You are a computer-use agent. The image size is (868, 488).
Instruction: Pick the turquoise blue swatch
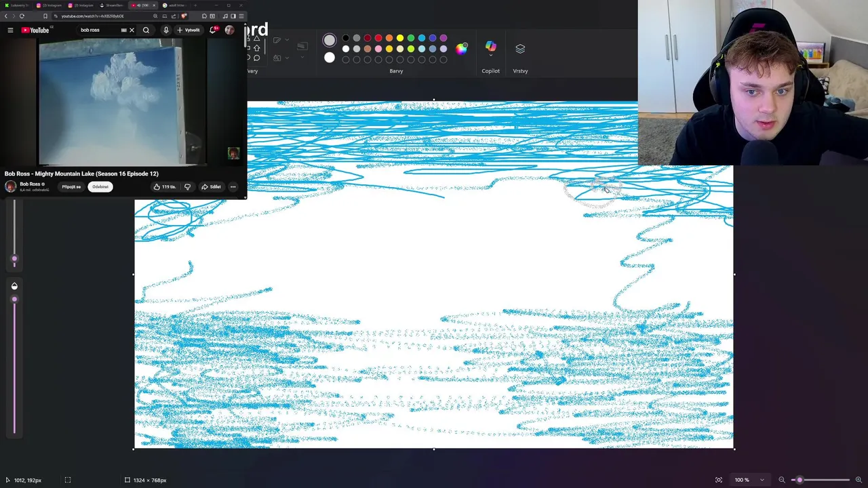pyautogui.click(x=422, y=38)
